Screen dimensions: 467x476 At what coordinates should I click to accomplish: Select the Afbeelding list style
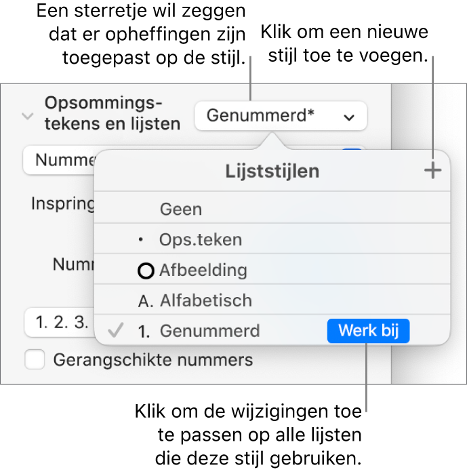(203, 271)
